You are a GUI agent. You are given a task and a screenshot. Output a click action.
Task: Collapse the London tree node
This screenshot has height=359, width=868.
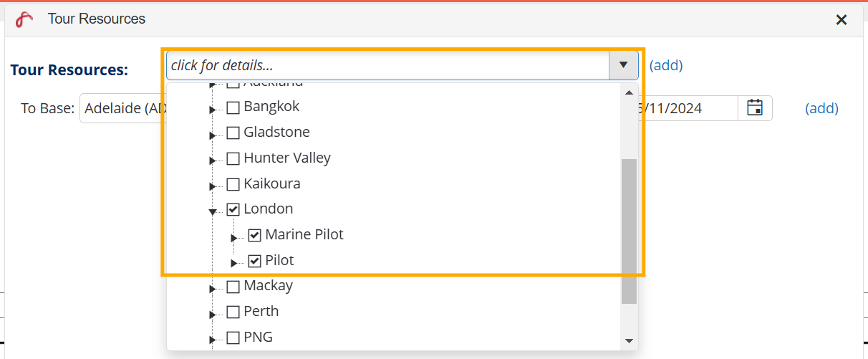tap(213, 212)
